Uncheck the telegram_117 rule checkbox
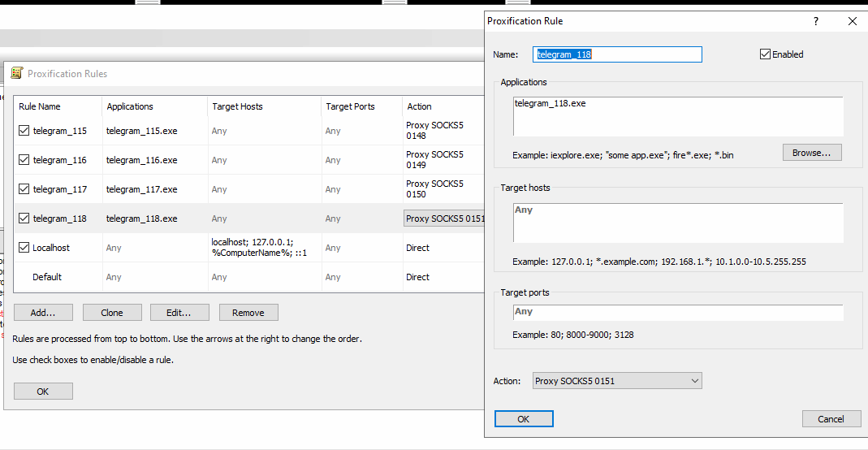 (x=24, y=189)
